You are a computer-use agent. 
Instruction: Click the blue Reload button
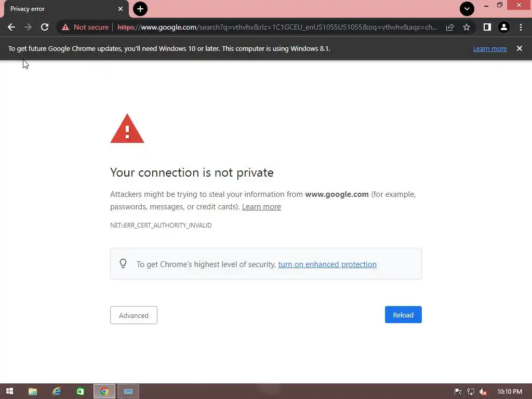coord(403,315)
